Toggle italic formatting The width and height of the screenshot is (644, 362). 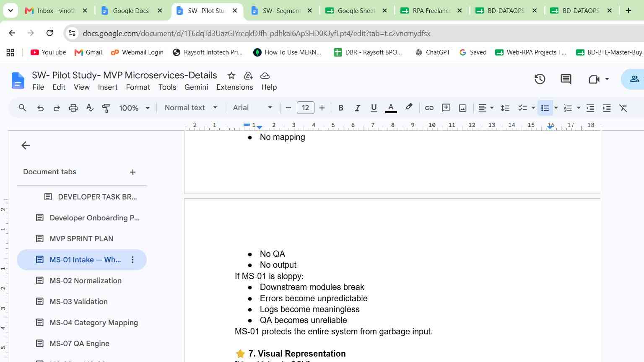tap(357, 108)
